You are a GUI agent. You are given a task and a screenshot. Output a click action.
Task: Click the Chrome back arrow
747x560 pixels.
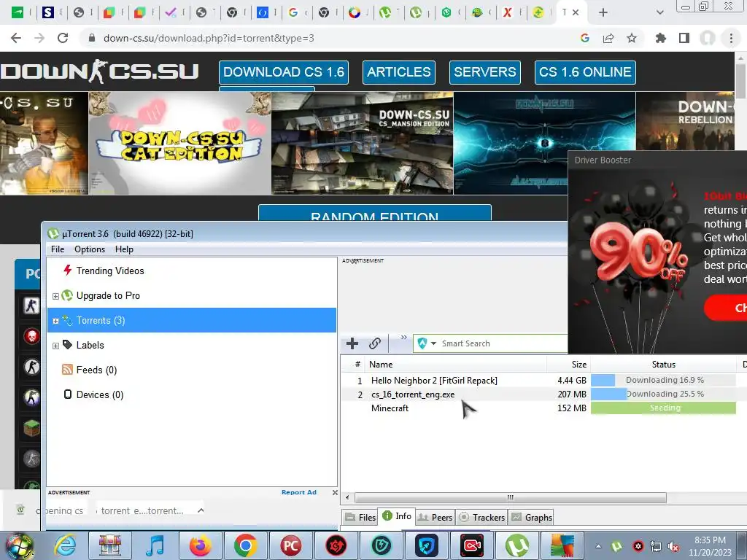coord(16,38)
